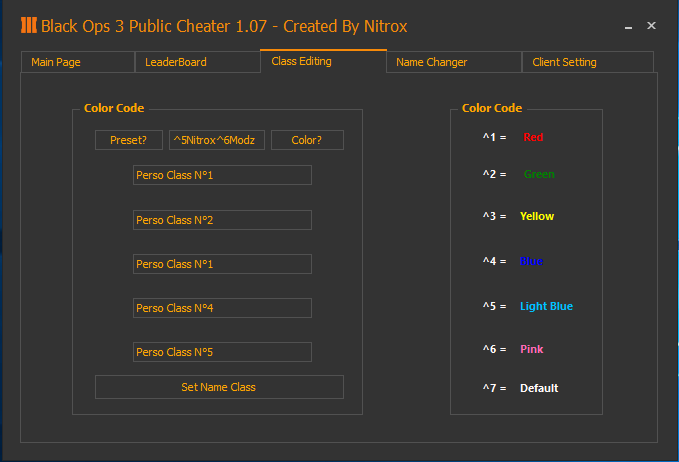Click the Preset? button

129,140
